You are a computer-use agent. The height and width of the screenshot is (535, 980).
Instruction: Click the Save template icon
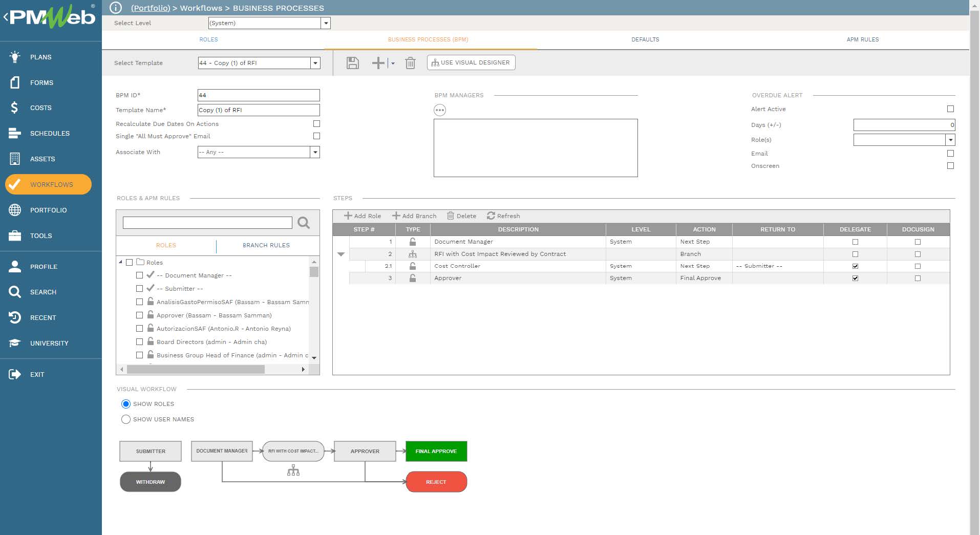coord(352,62)
